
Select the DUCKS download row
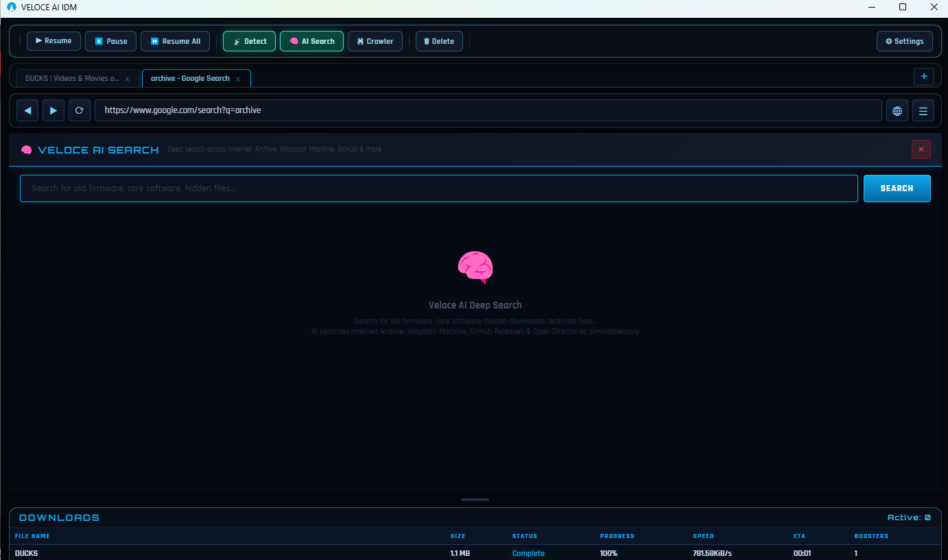click(475, 553)
